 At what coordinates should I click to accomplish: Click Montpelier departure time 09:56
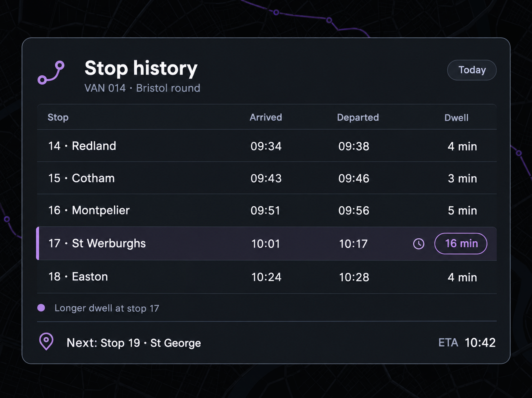click(354, 210)
